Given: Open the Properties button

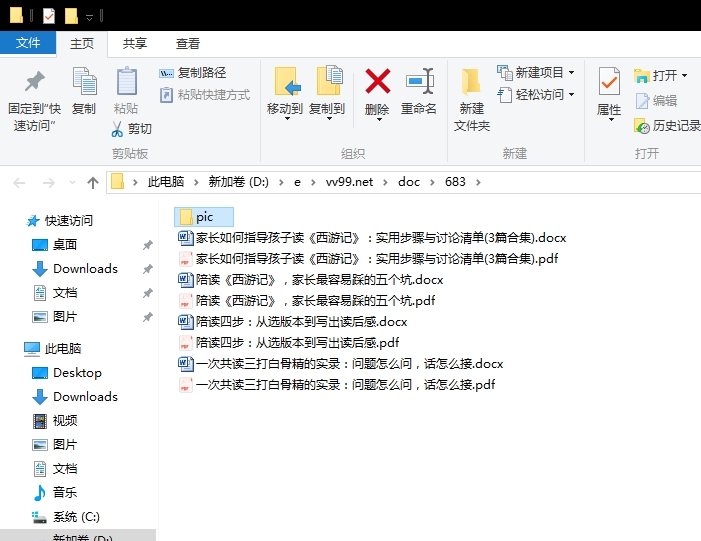Looking at the screenshot, I should tap(609, 93).
